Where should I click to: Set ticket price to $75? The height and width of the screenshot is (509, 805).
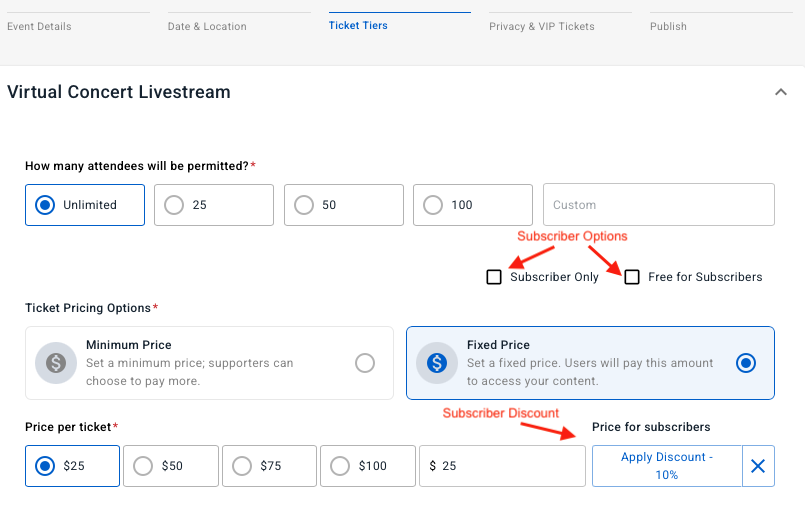pos(242,466)
